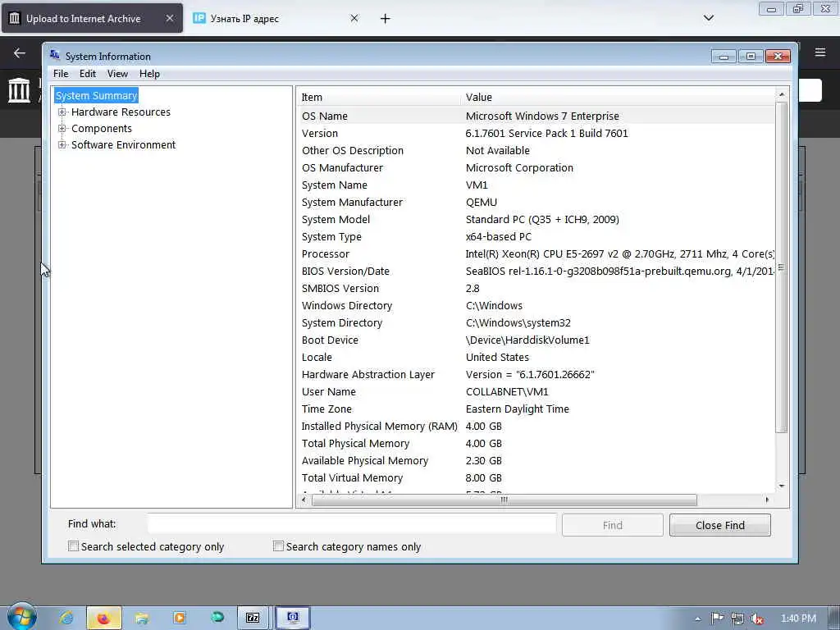Expand the Software Environment tree node

[62, 144]
